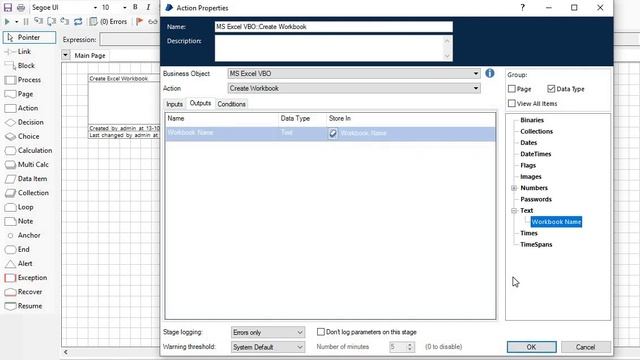Select the Choice stage tool
Viewport: 640px width, 360px height.
pos(22,136)
